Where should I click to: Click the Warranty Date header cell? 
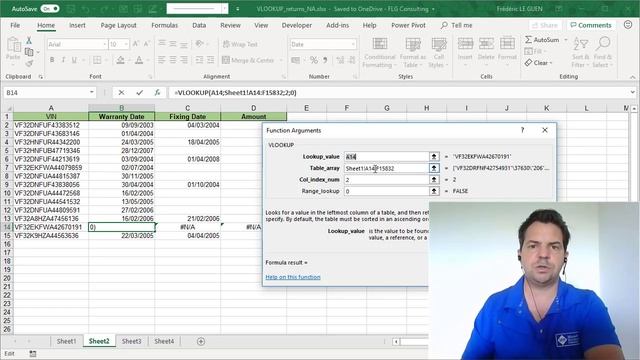(122, 117)
